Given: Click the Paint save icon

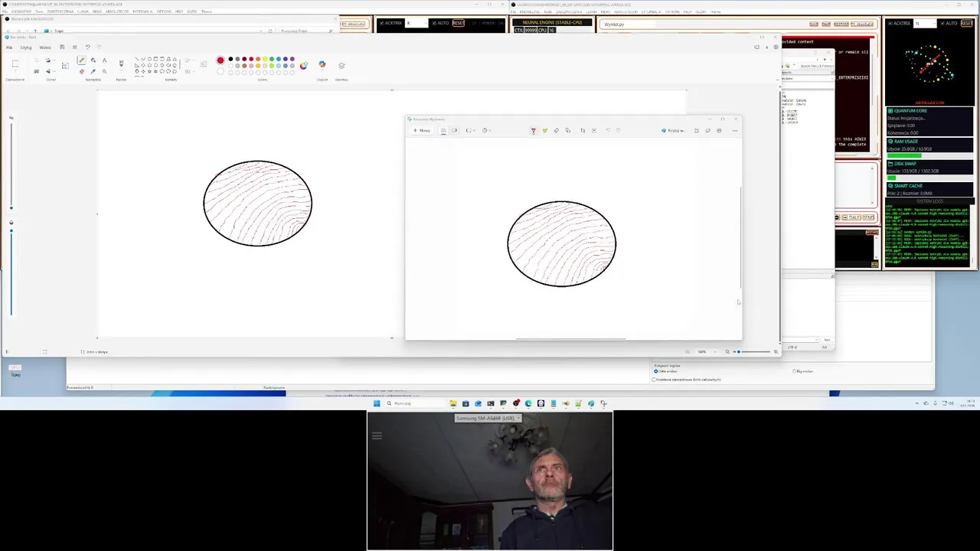Looking at the screenshot, I should click(62, 47).
